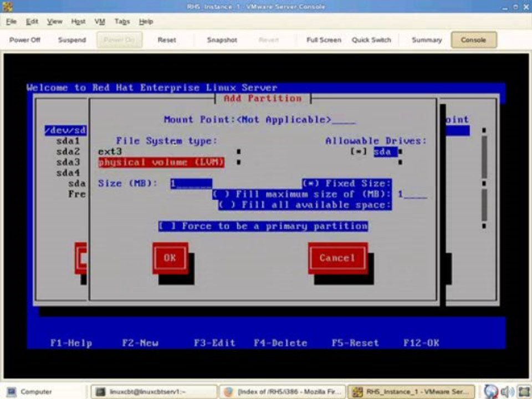Image resolution: width=532 pixels, height=399 pixels.
Task: Select sda3 in the partition list
Action: point(68,162)
